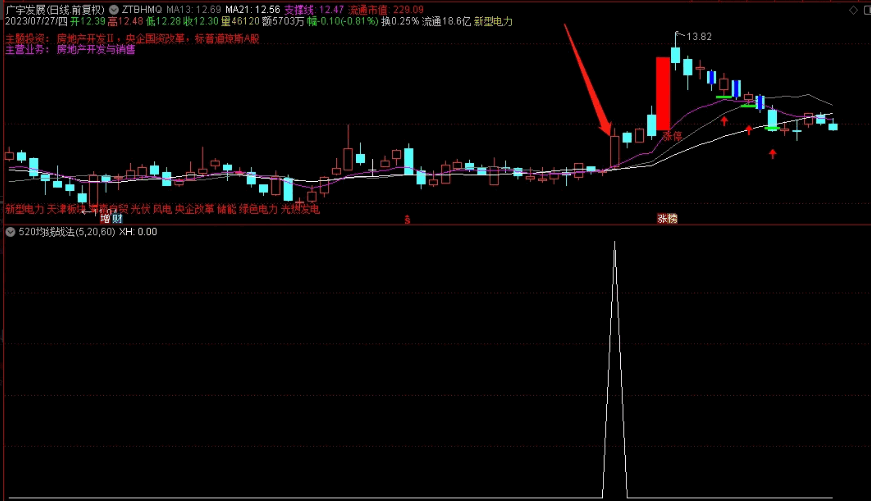Click the lowest red up-arrow signal
This screenshot has width=871, height=501.
point(773,153)
